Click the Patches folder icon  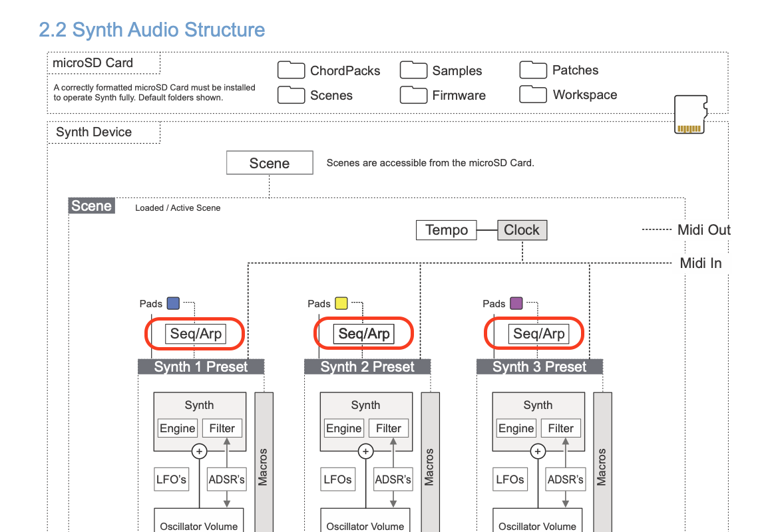tap(533, 70)
